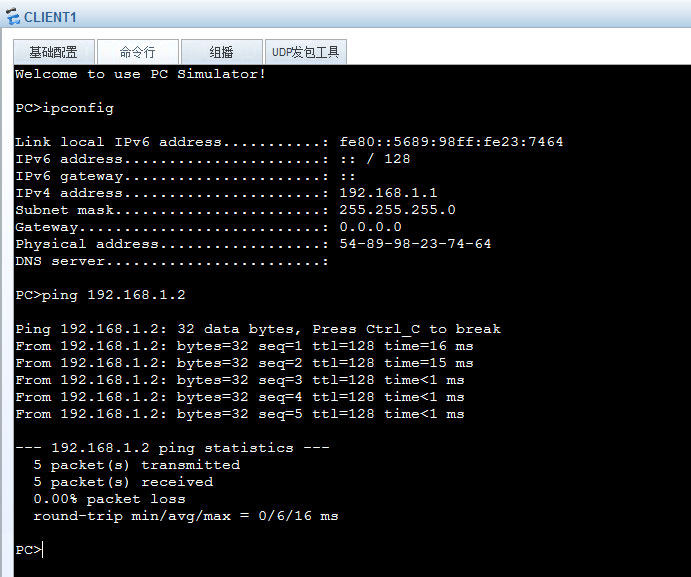This screenshot has width=691, height=577.
Task: Open the UDP发包工具 tab
Action: [305, 52]
